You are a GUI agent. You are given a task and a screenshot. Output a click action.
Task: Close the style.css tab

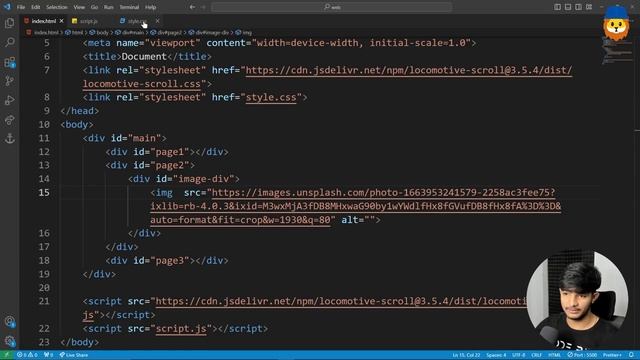point(157,21)
